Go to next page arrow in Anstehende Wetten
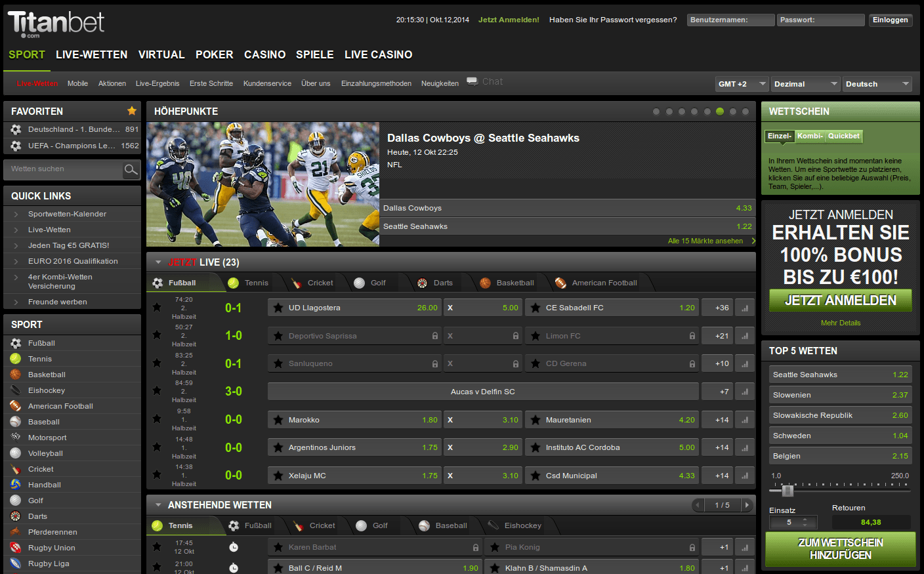Image resolution: width=924 pixels, height=574 pixels. click(x=746, y=505)
